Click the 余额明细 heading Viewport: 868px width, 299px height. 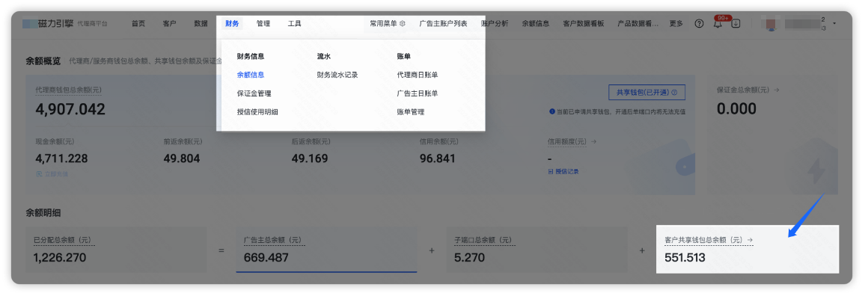[x=43, y=212]
